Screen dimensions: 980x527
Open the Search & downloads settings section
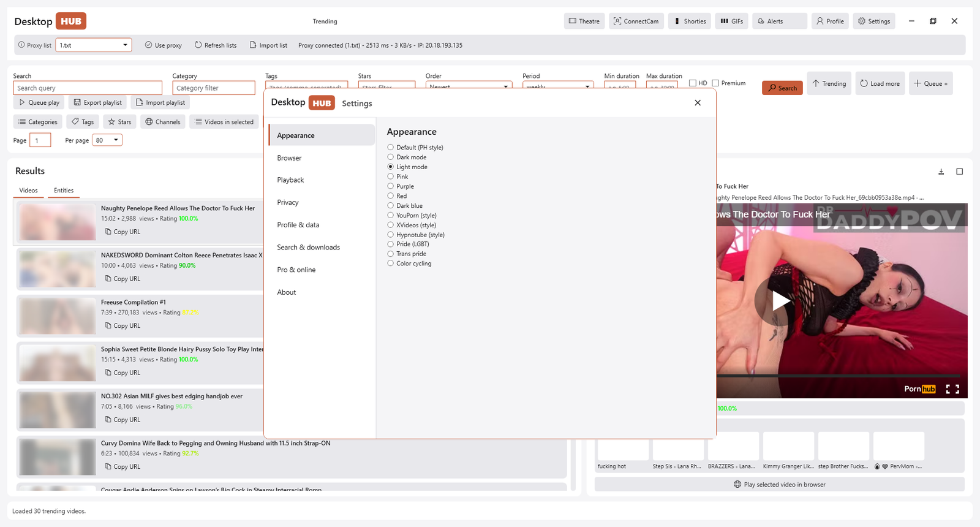(322, 248)
